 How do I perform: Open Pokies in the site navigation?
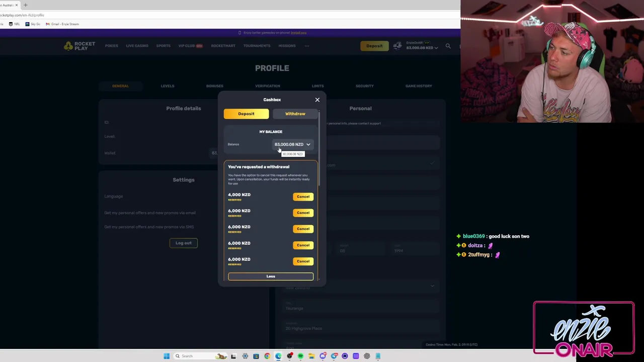pos(112,46)
